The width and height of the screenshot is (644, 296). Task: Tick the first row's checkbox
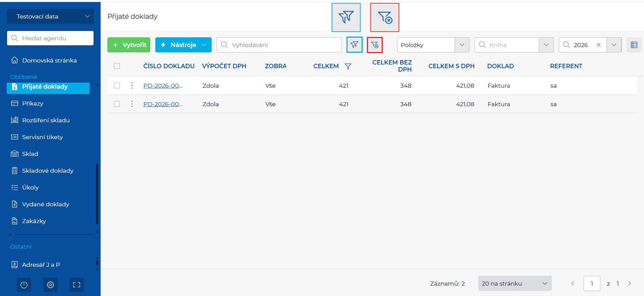tap(117, 86)
